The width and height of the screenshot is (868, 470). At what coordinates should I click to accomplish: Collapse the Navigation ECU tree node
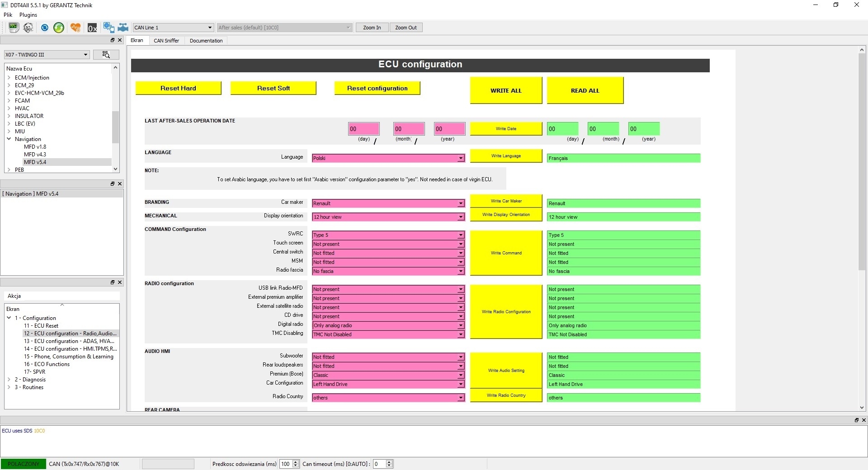(x=9, y=139)
